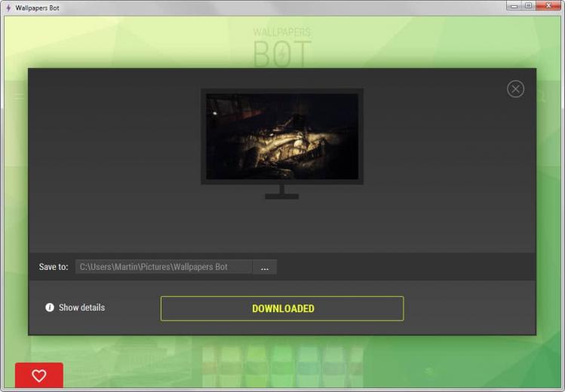This screenshot has width=565, height=392.
Task: Click the Wallpapers Bot title bar text
Action: click(37, 8)
